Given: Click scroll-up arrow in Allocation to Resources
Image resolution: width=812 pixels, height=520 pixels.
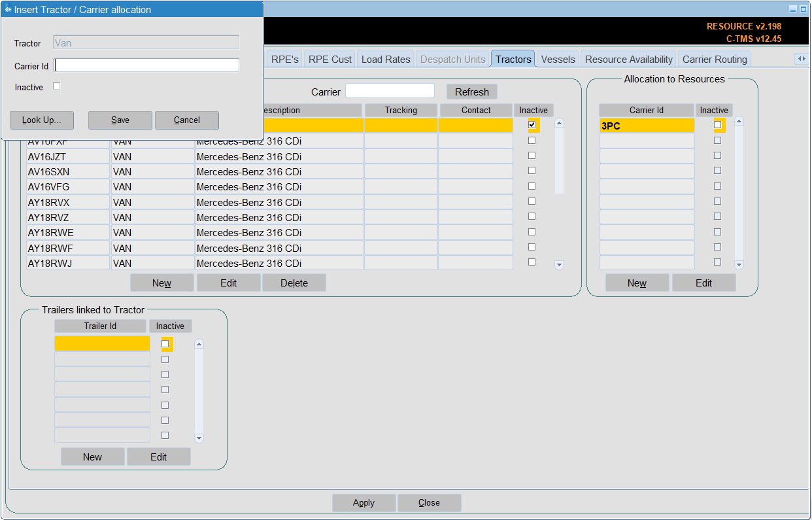Looking at the screenshot, I should click(x=739, y=121).
